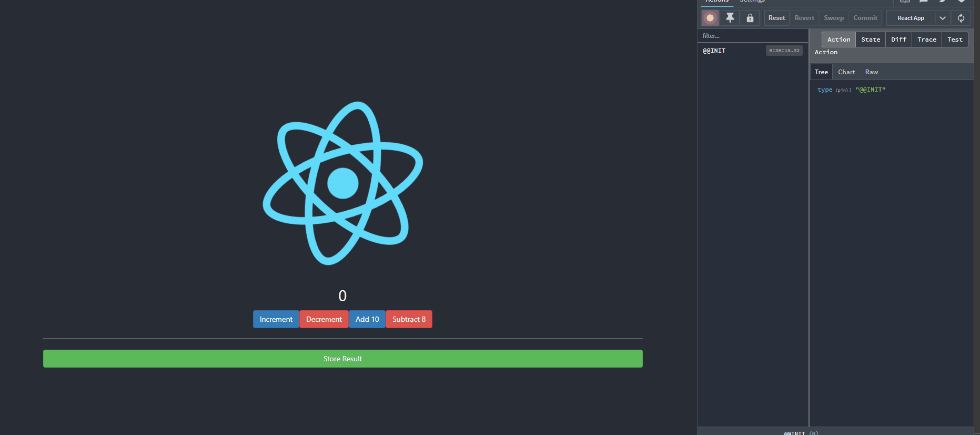Select the Tree view tab
The image size is (980, 435).
pyautogui.click(x=821, y=72)
